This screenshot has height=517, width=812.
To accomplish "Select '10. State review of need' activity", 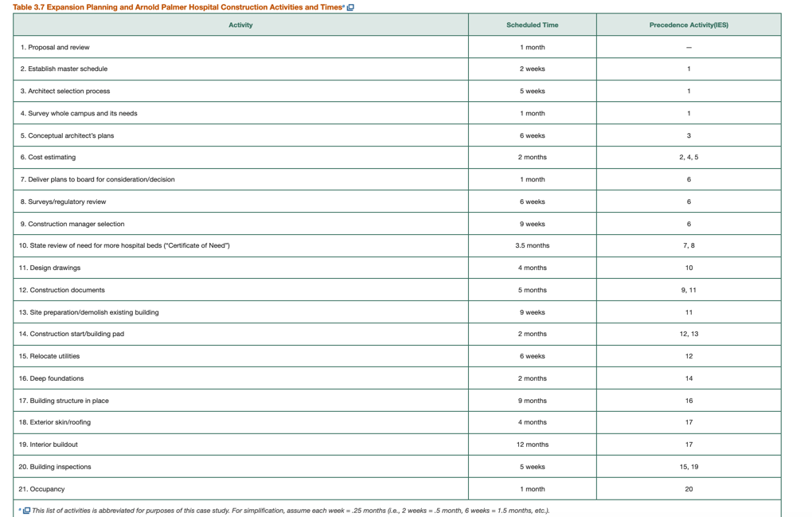I will tap(124, 245).
